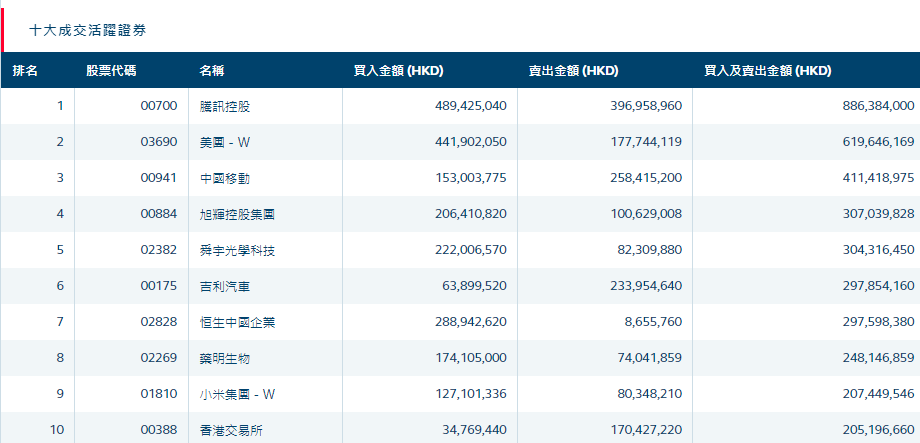This screenshot has width=920, height=443.
Task: Click total amount 248,146,859
Action: (x=878, y=357)
